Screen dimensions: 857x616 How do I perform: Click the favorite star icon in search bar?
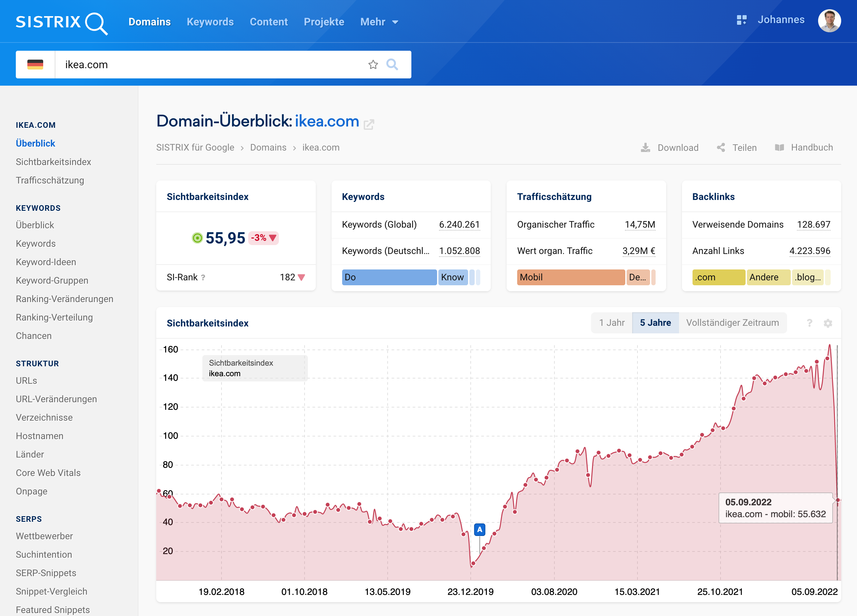pyautogui.click(x=373, y=65)
